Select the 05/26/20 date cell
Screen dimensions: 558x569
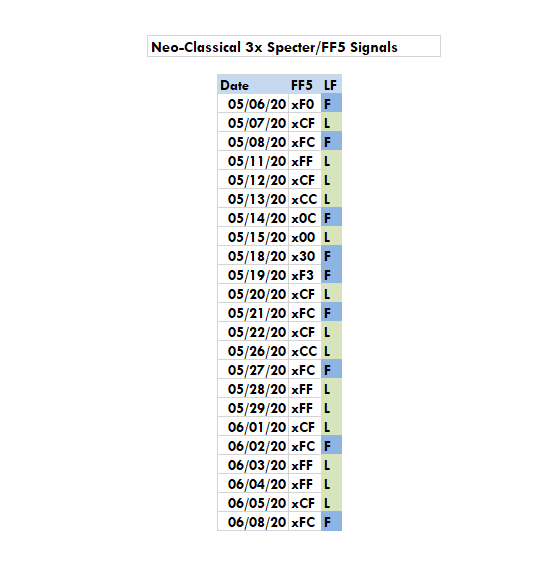click(253, 351)
